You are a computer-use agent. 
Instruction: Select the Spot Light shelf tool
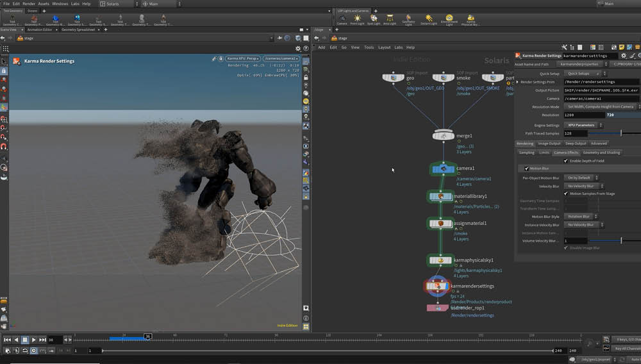[x=374, y=19]
